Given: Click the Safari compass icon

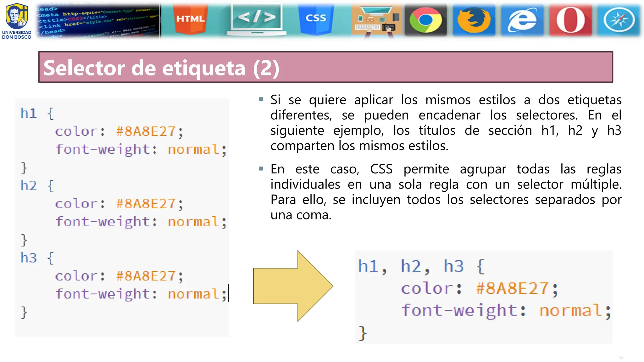Looking at the screenshot, I should pyautogui.click(x=619, y=20).
